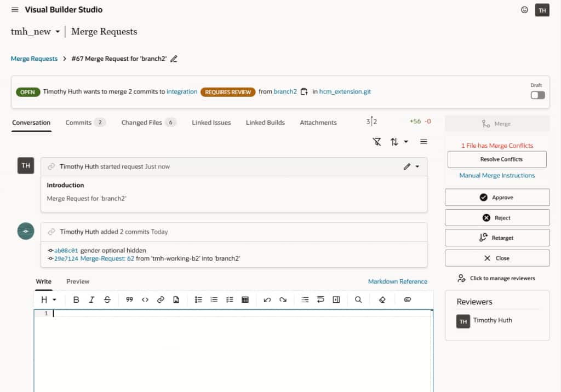Viewport: 561px width, 392px height.
Task: Open the conversation options lines icon
Action: pyautogui.click(x=423, y=142)
